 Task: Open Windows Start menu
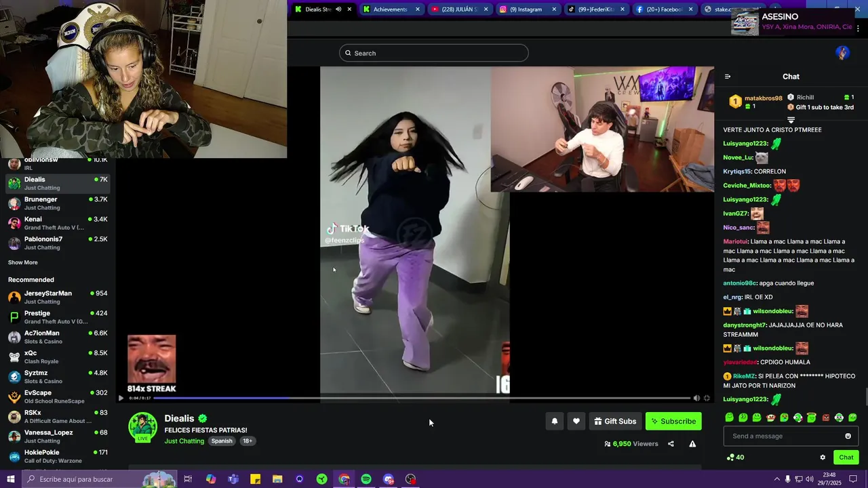pos(11,479)
